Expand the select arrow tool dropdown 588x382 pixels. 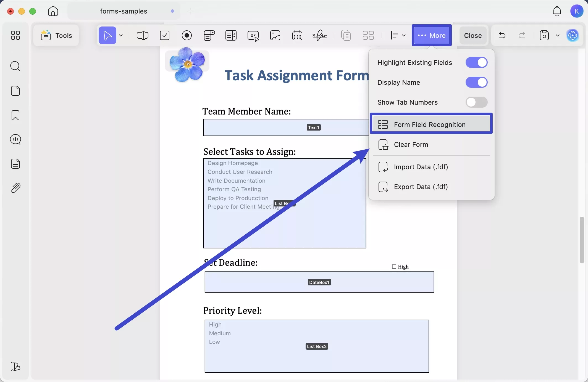click(x=121, y=35)
